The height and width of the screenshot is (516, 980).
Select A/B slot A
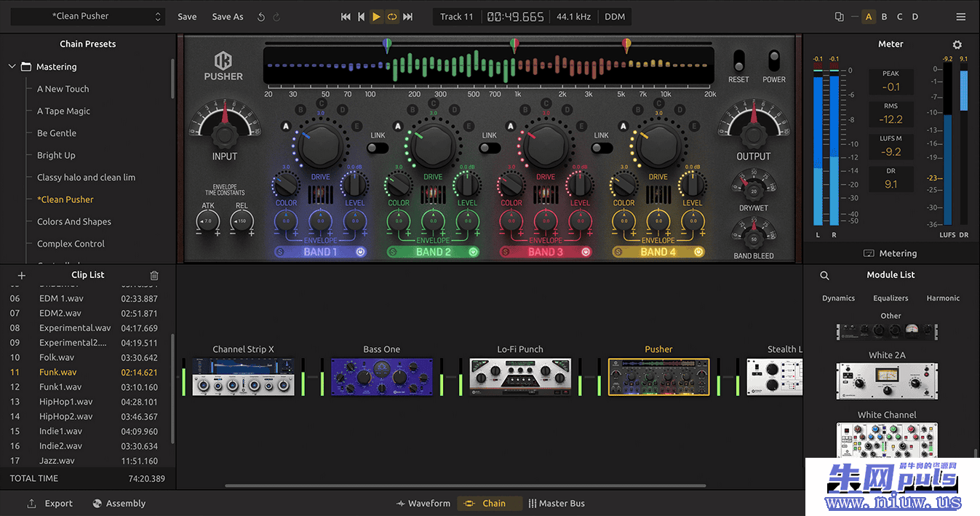point(868,17)
